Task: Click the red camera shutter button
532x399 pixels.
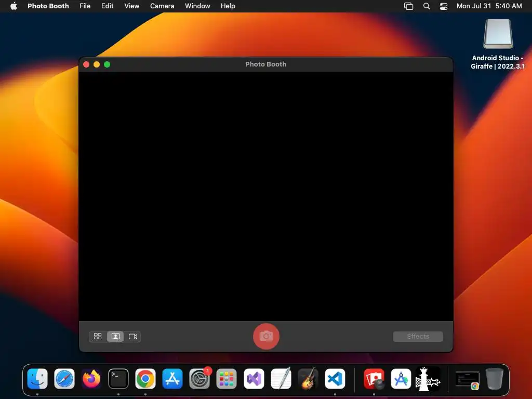Action: click(x=267, y=336)
